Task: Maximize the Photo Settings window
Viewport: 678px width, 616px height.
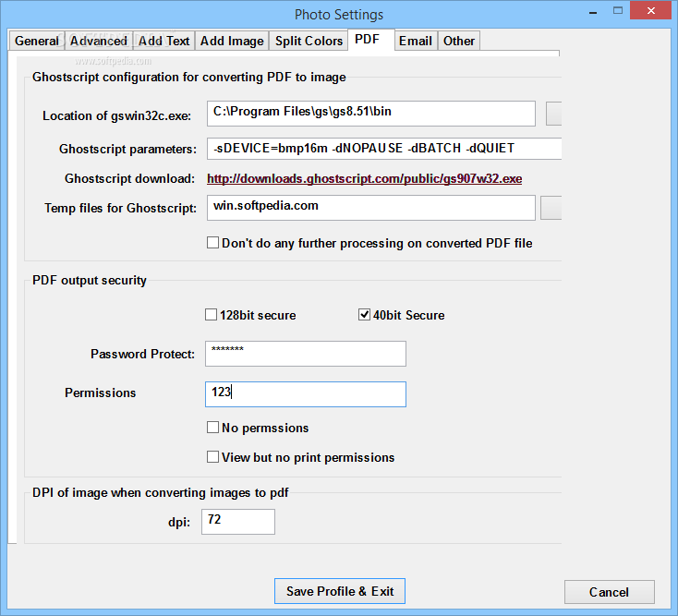Action: 618,11
